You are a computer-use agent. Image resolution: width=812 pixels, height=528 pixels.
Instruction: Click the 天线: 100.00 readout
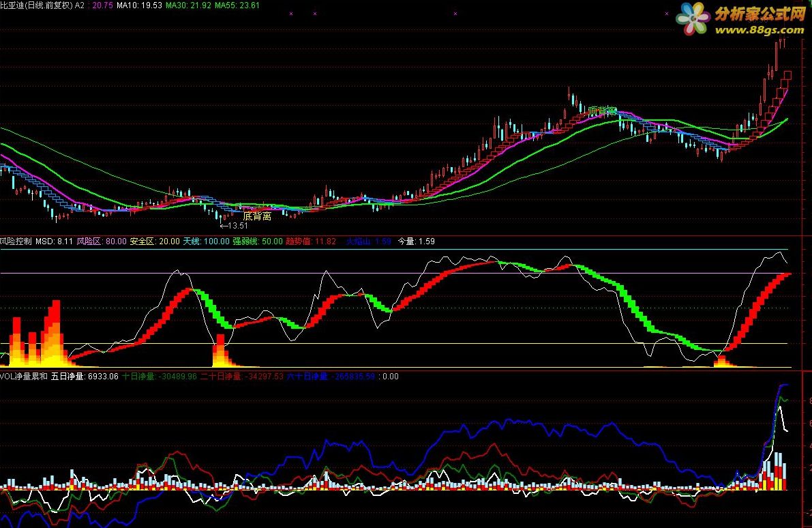pos(206,241)
